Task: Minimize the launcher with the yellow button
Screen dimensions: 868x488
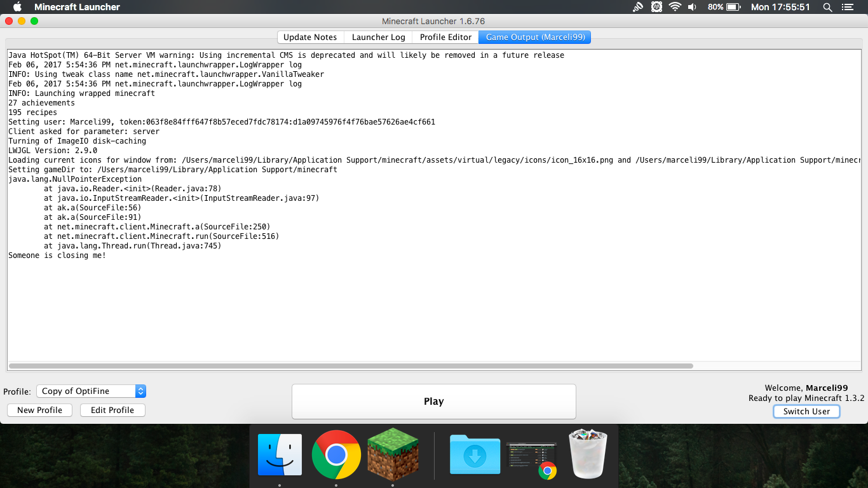Action: point(22,21)
